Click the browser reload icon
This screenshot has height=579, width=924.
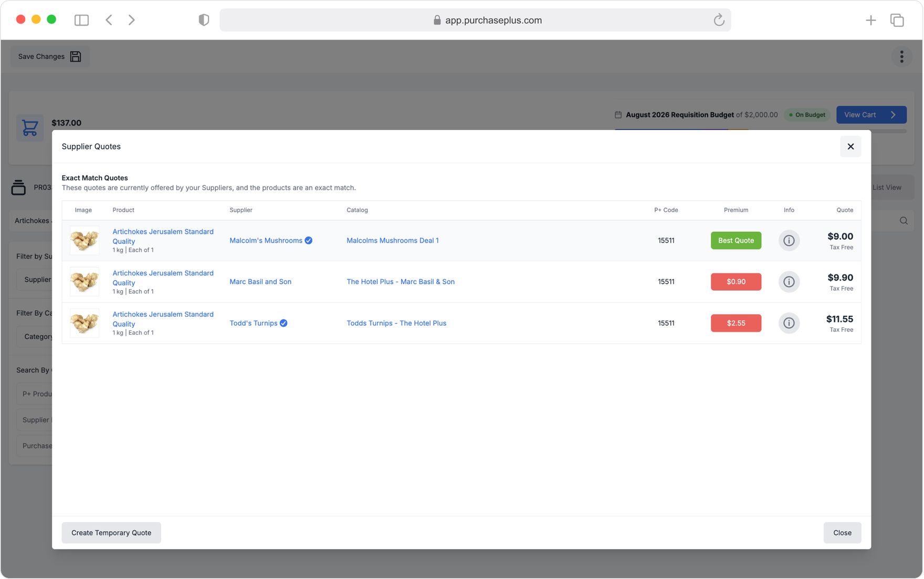[719, 20]
